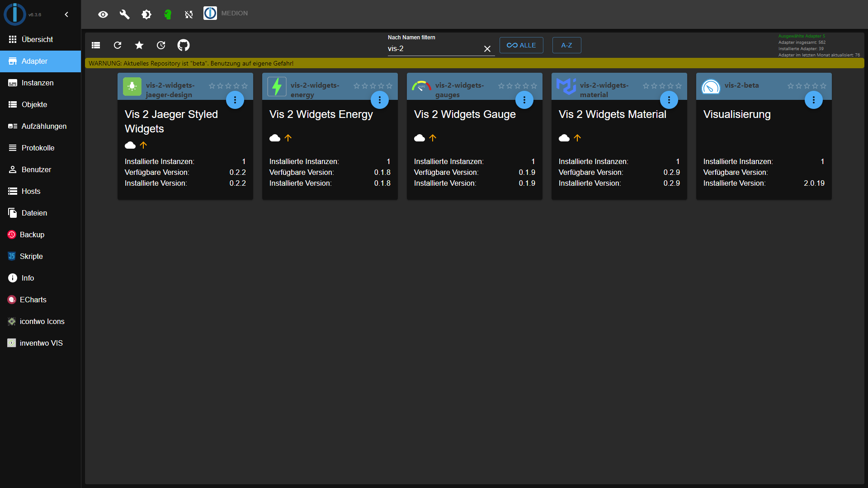Select the star filter in the toolbar
Image resolution: width=868 pixels, height=488 pixels.
(139, 45)
